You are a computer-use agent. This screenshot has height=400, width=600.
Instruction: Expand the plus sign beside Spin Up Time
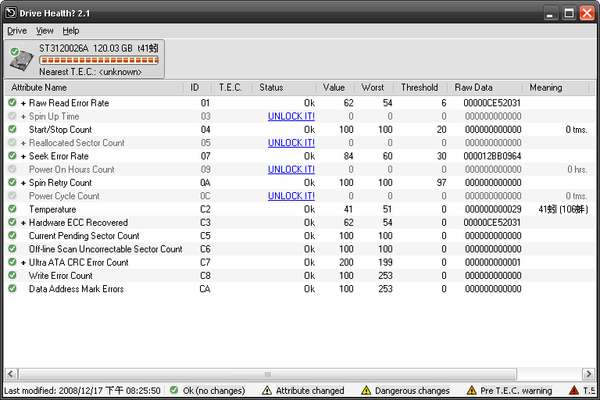click(23, 117)
